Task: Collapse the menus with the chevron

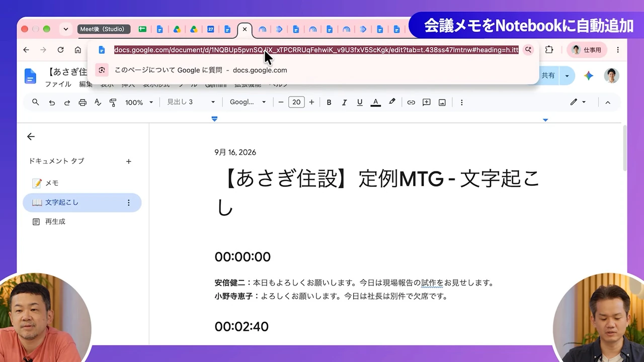Action: point(607,102)
